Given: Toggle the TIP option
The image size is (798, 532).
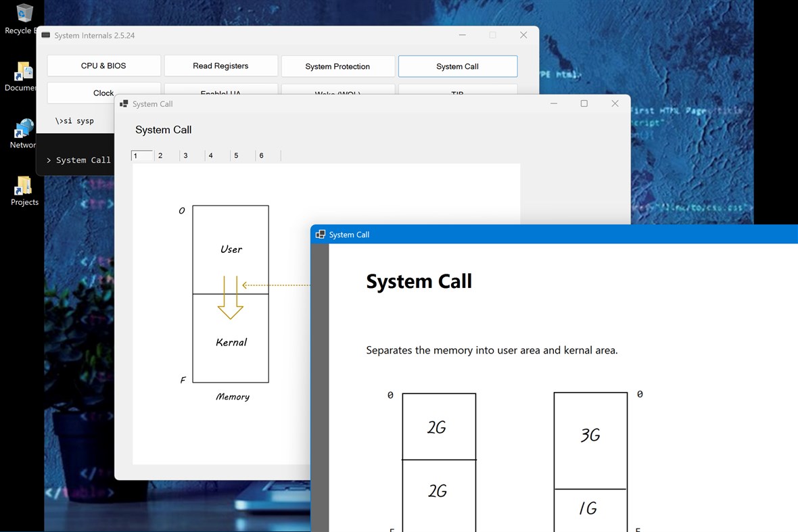Looking at the screenshot, I should coord(457,92).
